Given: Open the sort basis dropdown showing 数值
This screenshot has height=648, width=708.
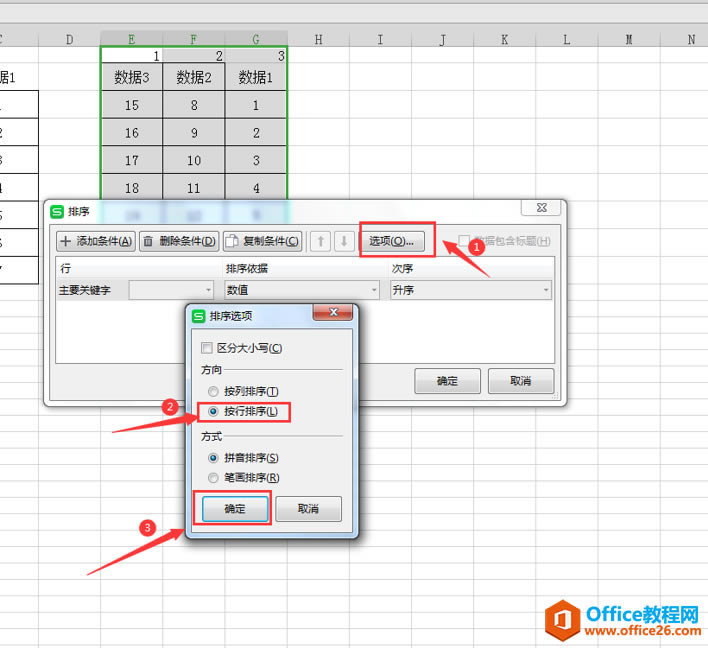Looking at the screenshot, I should 302,290.
